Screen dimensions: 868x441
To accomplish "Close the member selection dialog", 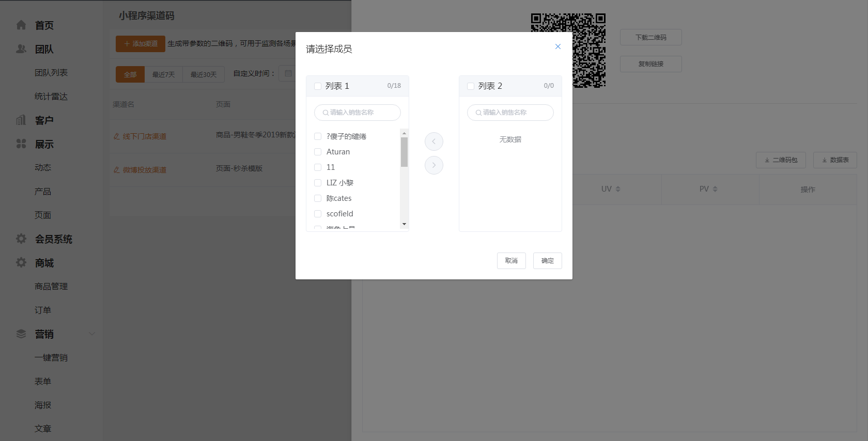I will click(x=557, y=46).
